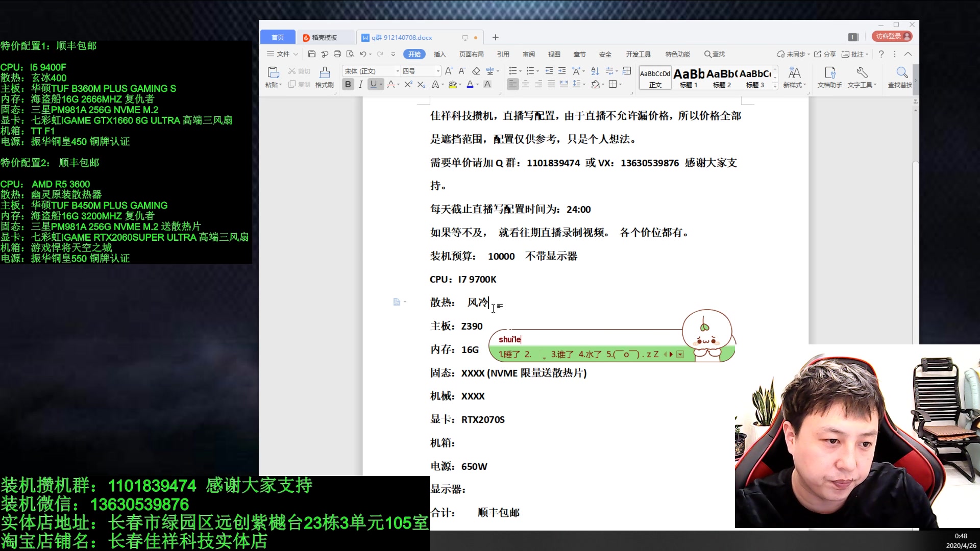Click 未同步 sync status button

click(793, 54)
